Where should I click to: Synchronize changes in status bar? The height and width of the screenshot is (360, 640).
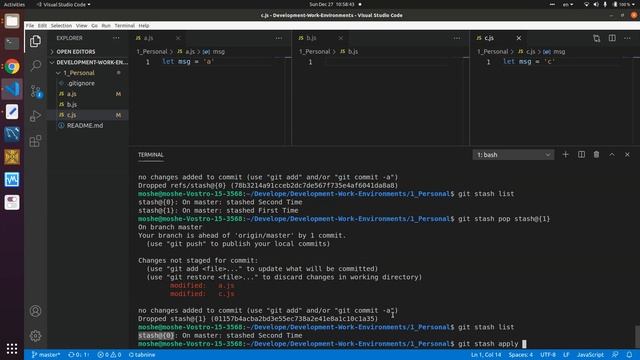tap(78, 355)
